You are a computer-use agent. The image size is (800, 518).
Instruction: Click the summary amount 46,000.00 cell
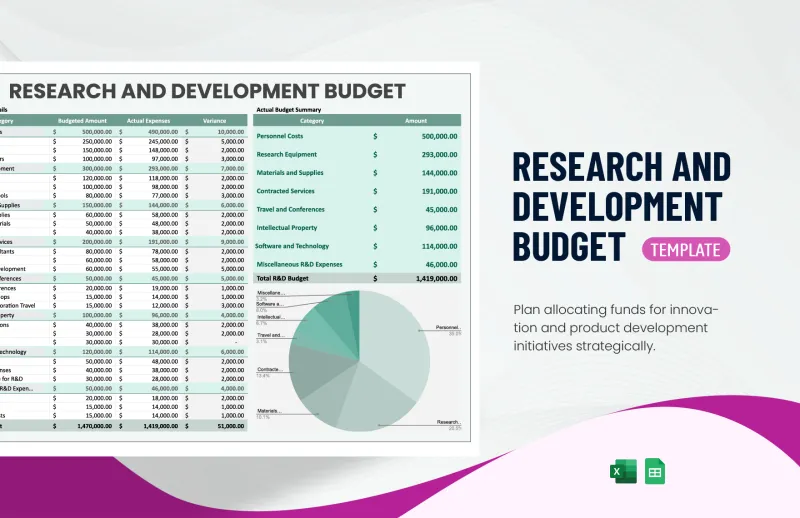[x=441, y=265]
